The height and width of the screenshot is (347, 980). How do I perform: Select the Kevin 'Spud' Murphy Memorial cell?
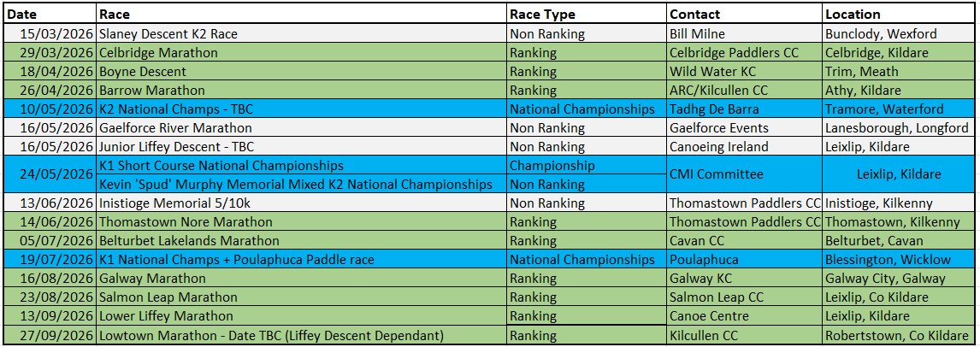point(300,185)
